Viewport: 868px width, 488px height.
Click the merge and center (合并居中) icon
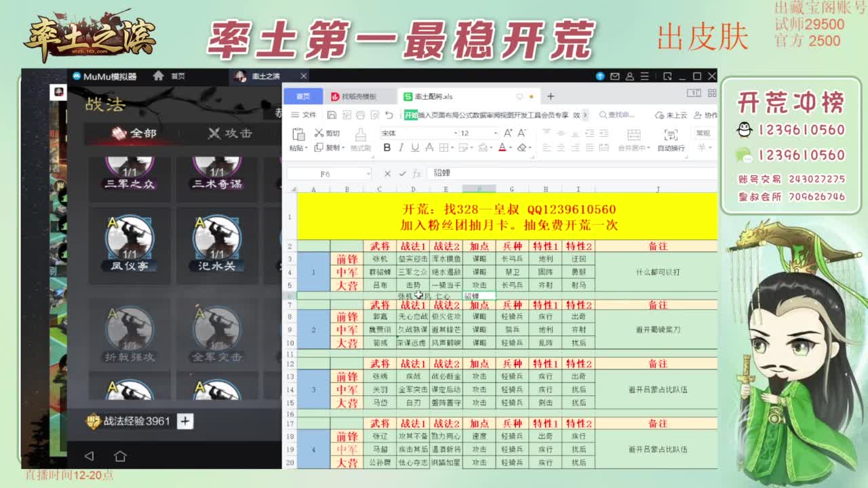point(633,134)
